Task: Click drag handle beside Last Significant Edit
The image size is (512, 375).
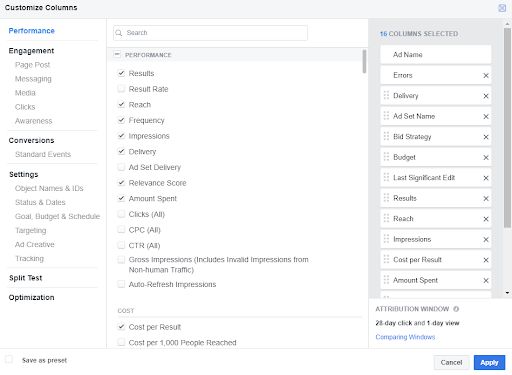Action: coord(386,177)
